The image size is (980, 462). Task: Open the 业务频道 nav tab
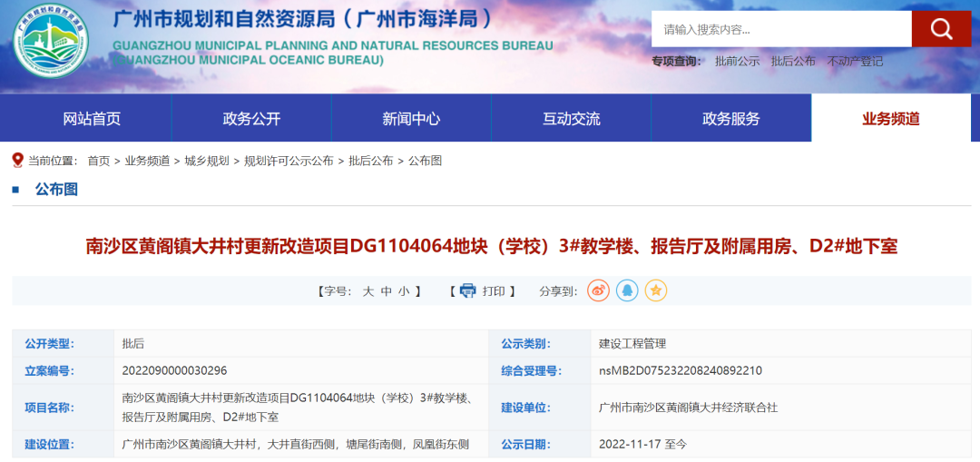891,118
